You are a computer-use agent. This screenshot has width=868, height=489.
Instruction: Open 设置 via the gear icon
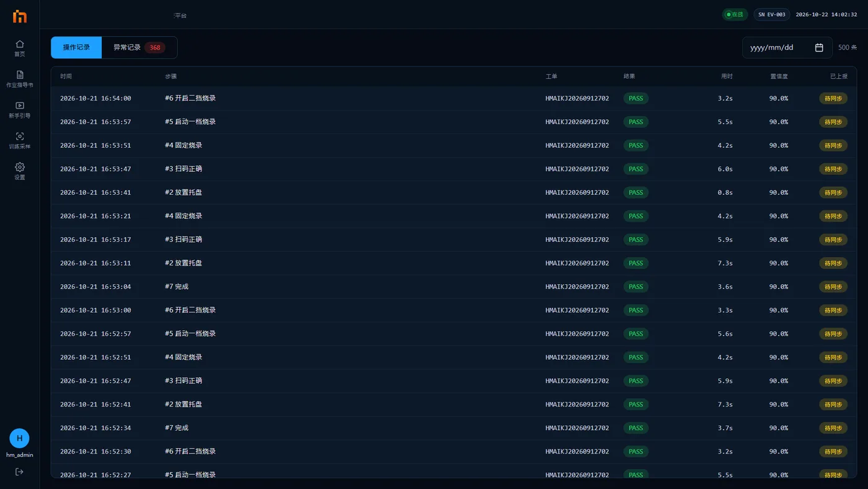coord(20,167)
